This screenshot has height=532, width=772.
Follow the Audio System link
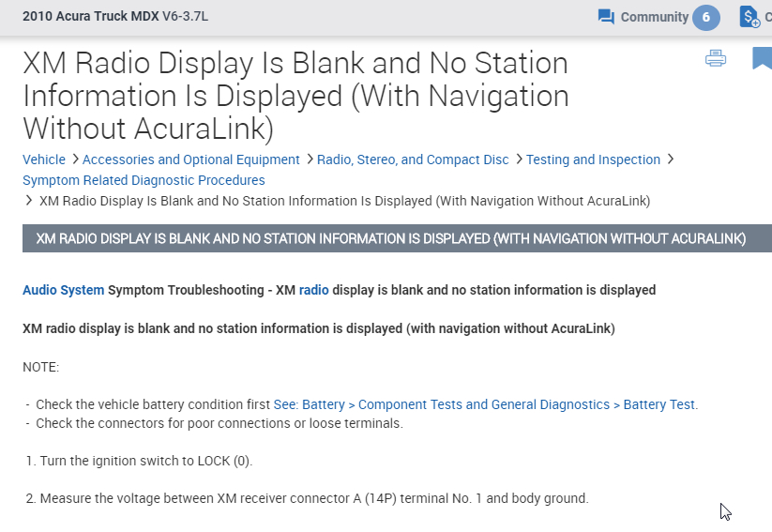click(x=64, y=290)
